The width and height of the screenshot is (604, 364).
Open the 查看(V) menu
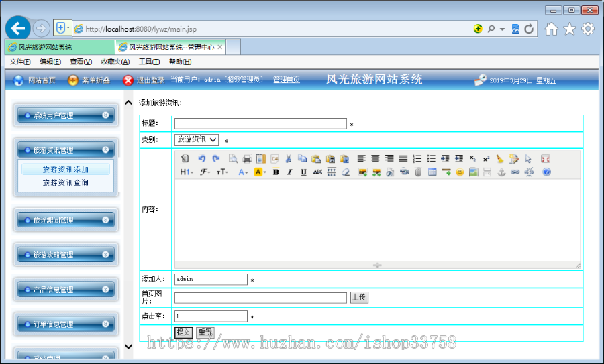point(81,62)
